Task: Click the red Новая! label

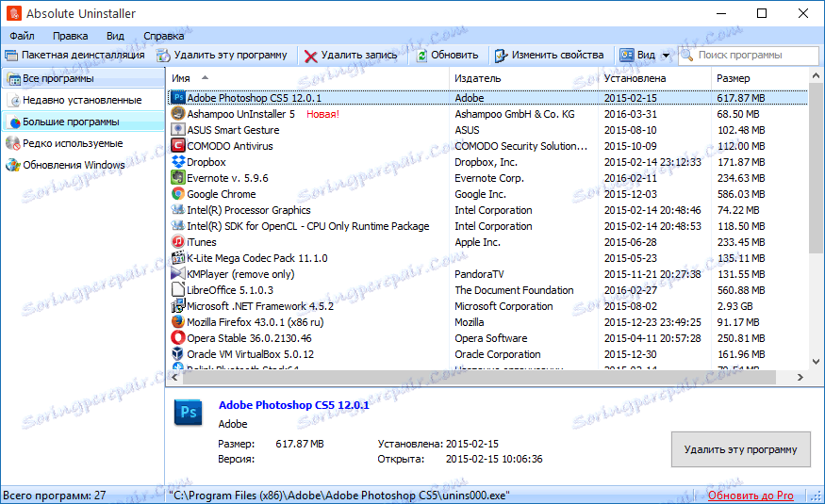Action: [322, 114]
